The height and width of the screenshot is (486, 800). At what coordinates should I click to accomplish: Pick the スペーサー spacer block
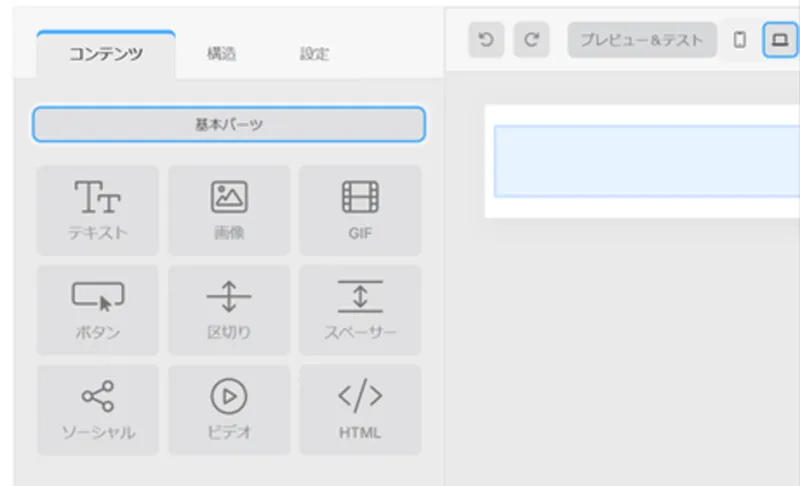[360, 310]
